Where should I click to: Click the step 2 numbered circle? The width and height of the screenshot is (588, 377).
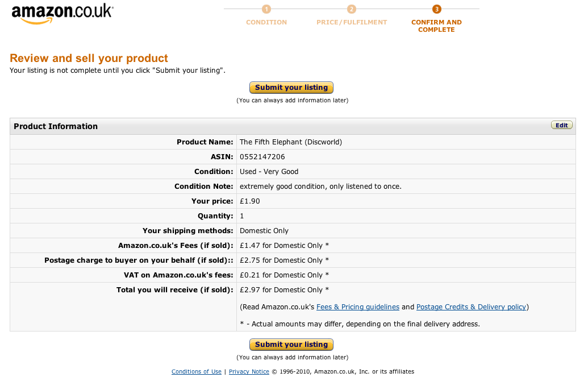(x=352, y=9)
